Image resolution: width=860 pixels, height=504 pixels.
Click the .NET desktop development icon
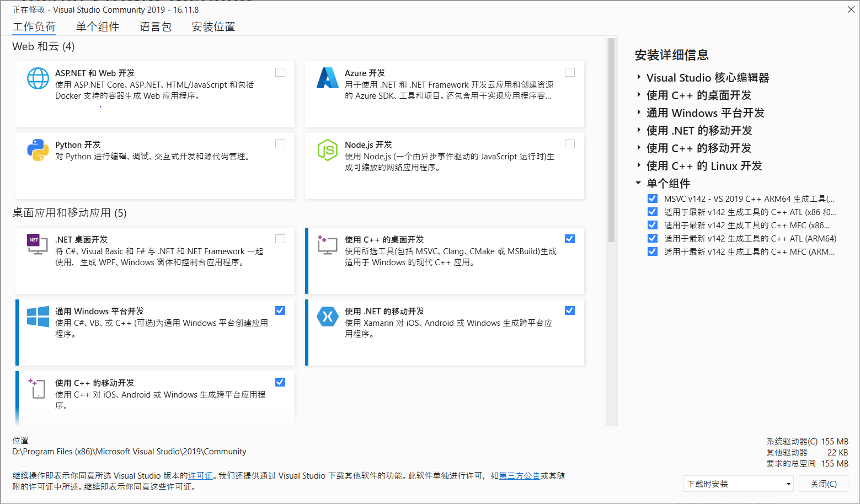(x=38, y=244)
